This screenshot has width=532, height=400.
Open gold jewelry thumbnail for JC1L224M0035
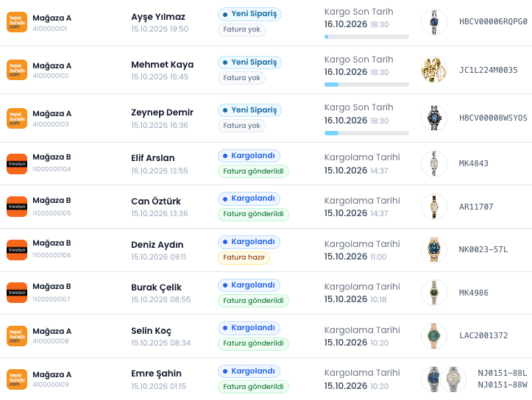tap(434, 70)
